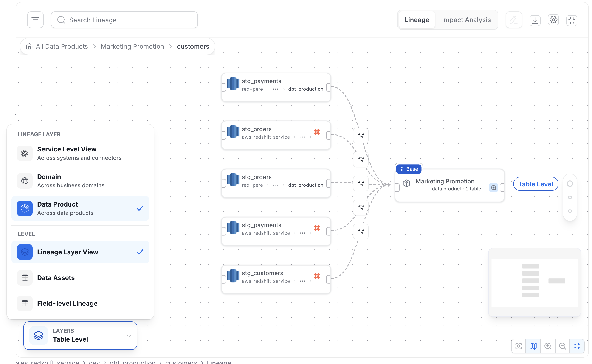Image resolution: width=592 pixels, height=364 pixels.
Task: Click top handle of level slider
Action: [x=569, y=184]
